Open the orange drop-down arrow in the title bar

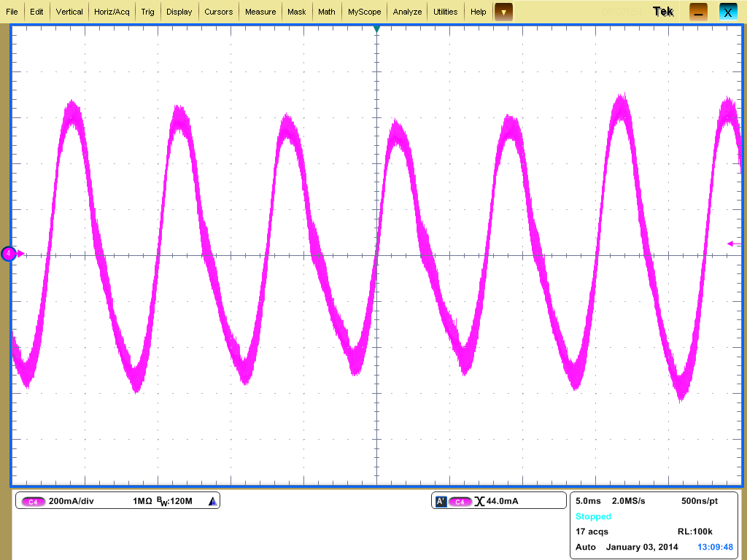click(503, 12)
